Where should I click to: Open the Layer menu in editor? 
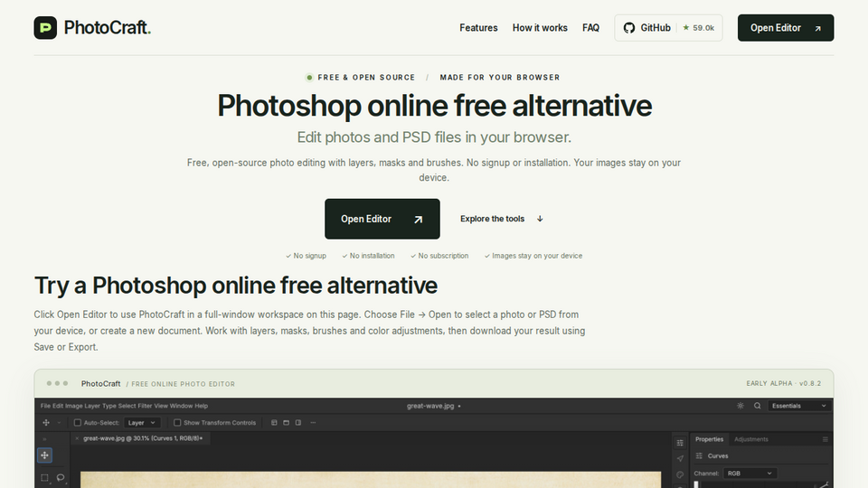[92, 406]
